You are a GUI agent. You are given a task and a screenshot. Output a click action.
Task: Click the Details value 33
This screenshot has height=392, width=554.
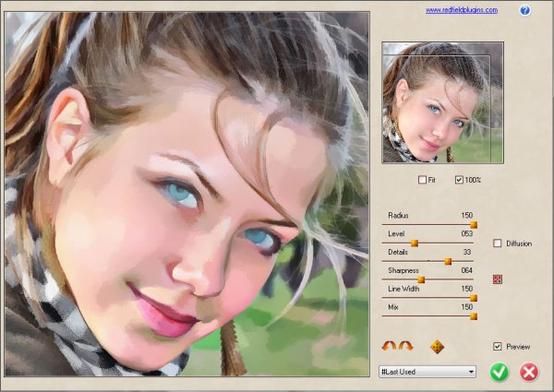467,252
